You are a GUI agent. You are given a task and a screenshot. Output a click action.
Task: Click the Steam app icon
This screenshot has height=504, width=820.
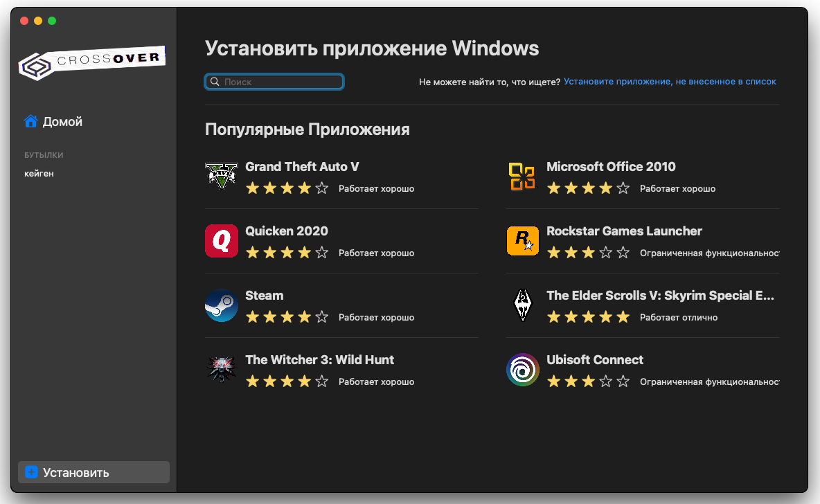tap(222, 305)
